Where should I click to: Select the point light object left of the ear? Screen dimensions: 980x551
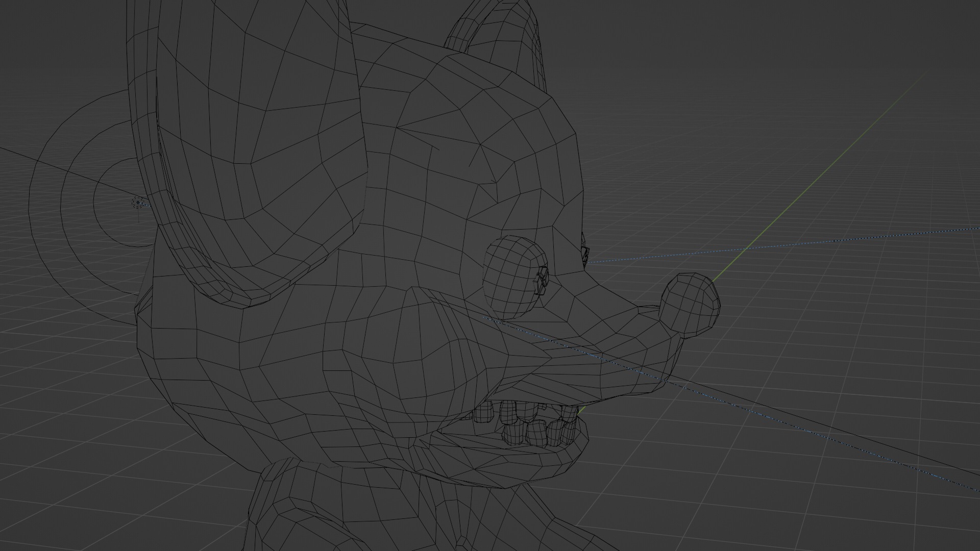[138, 203]
